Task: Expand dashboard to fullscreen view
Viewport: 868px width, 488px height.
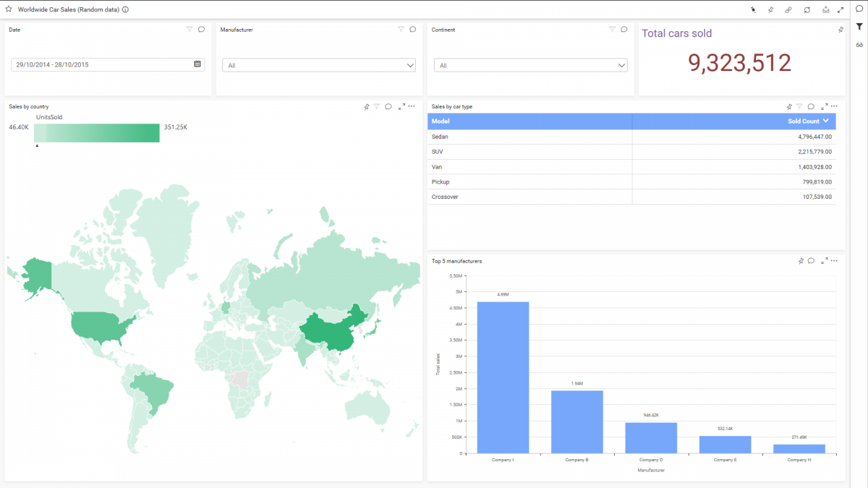Action: click(841, 9)
